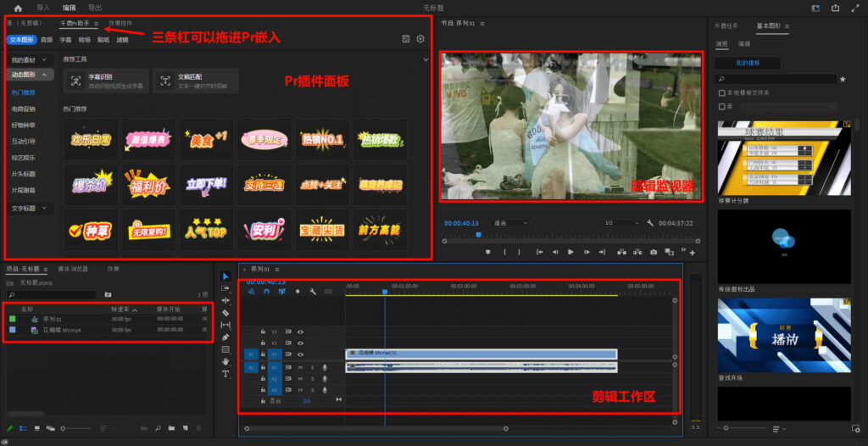868x446 pixels.
Task: Select the Ripple Edit tool
Action: click(225, 300)
